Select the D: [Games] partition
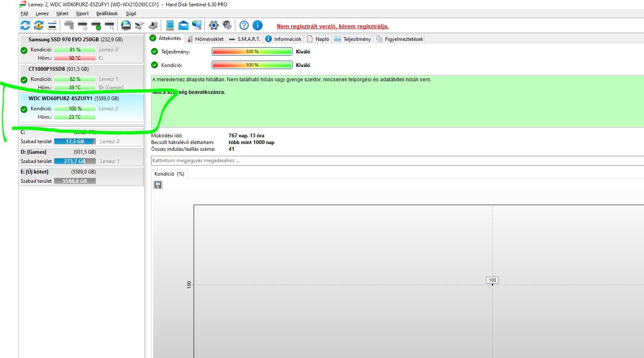 (x=81, y=156)
